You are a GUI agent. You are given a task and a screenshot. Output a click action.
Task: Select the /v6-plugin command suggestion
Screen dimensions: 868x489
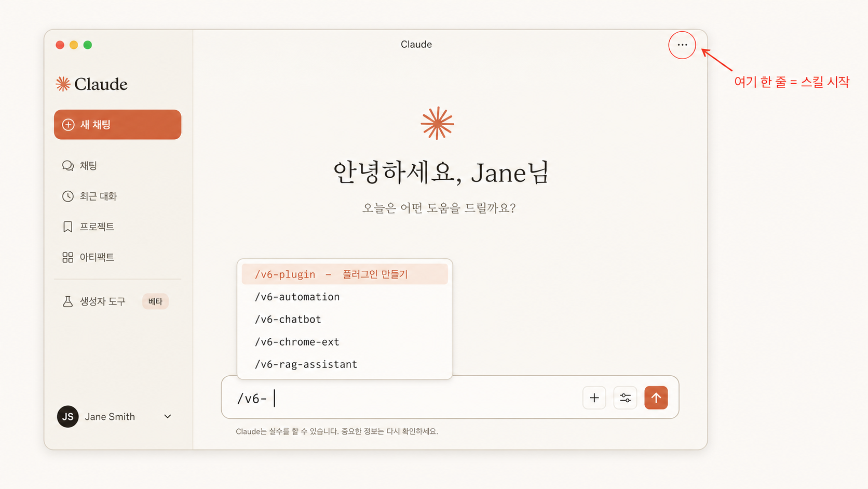point(345,274)
